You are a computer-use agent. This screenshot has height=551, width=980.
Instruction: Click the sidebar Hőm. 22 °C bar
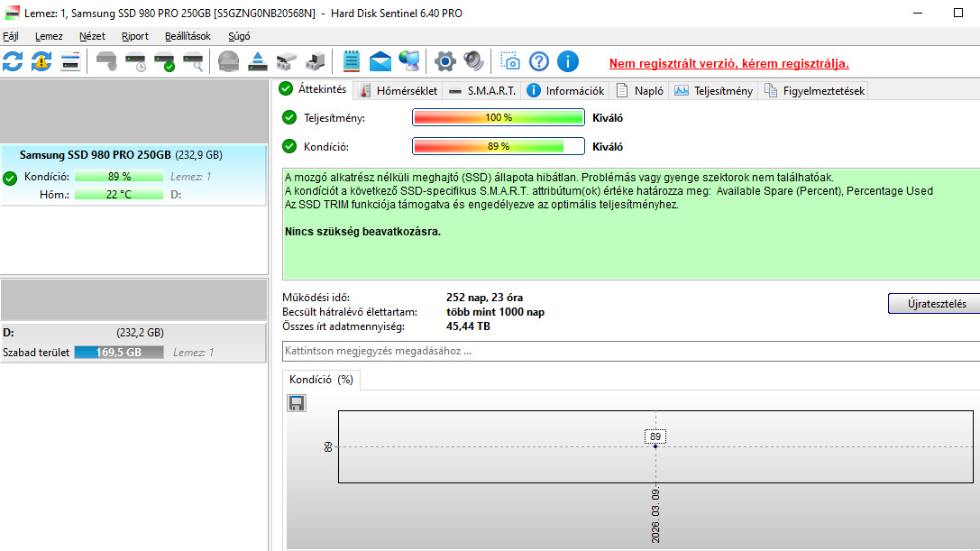[x=119, y=195]
